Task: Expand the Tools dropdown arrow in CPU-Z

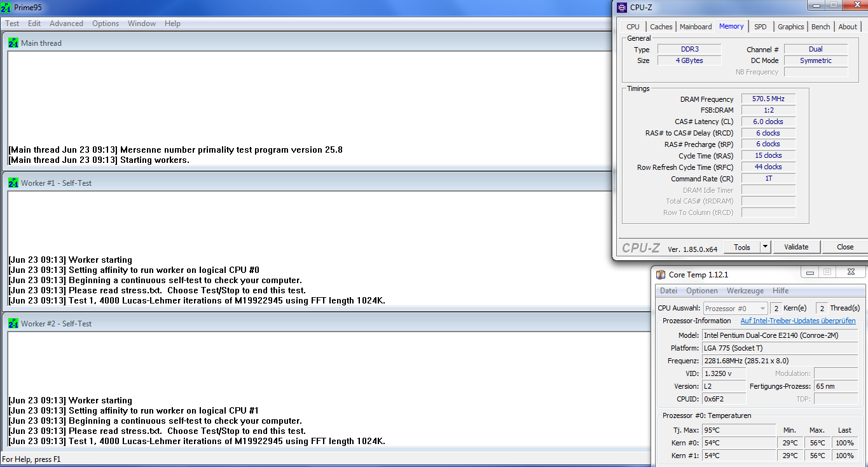Action: 766,247
